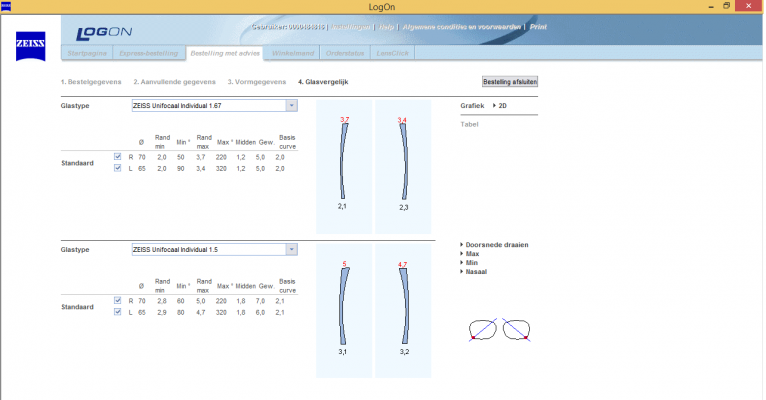Click the Standaard row label in bottom table
Viewport: 766px width, 400px height.
(77, 307)
